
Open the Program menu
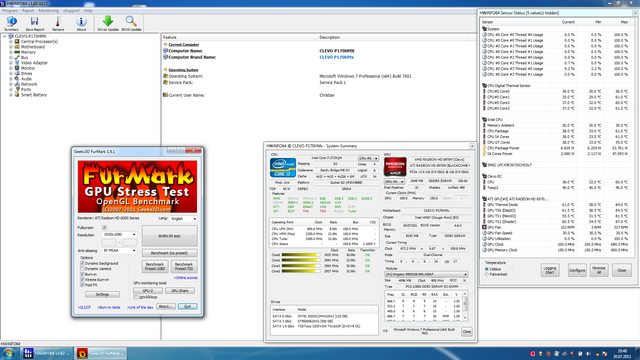click(x=10, y=11)
